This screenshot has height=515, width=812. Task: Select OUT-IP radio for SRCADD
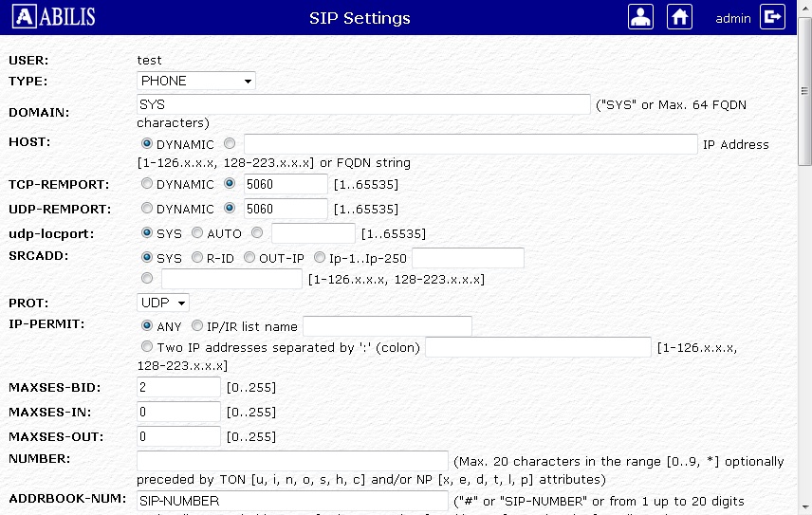point(249,257)
